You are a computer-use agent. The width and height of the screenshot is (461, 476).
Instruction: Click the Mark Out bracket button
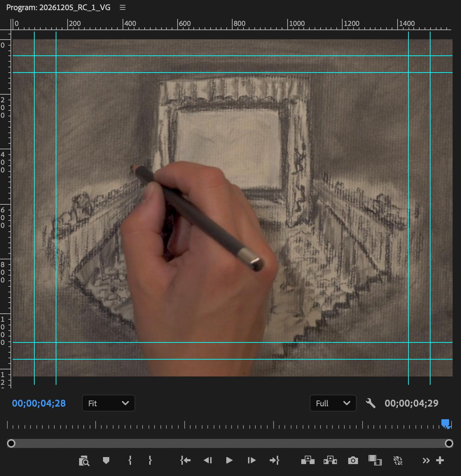click(150, 460)
